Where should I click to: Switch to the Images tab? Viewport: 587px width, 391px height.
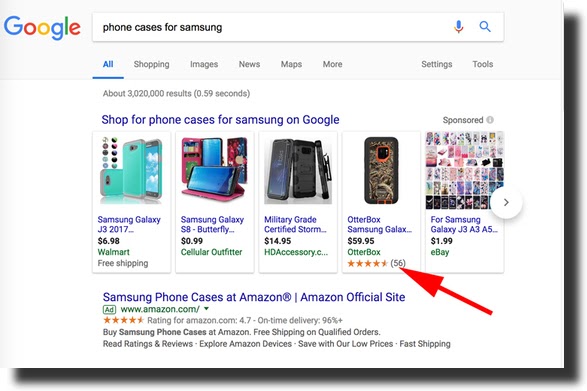click(x=204, y=64)
